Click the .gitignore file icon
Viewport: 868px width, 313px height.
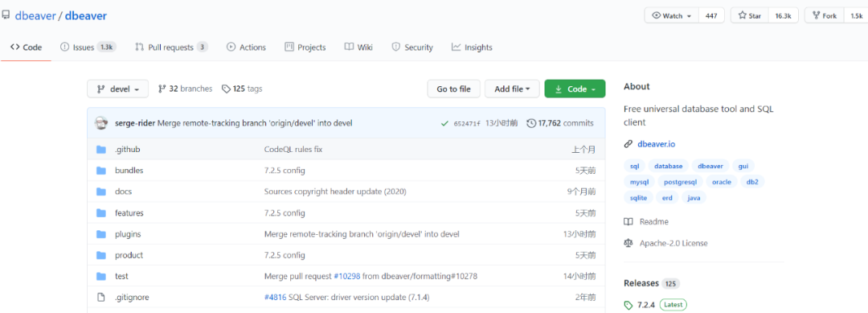pos(100,298)
